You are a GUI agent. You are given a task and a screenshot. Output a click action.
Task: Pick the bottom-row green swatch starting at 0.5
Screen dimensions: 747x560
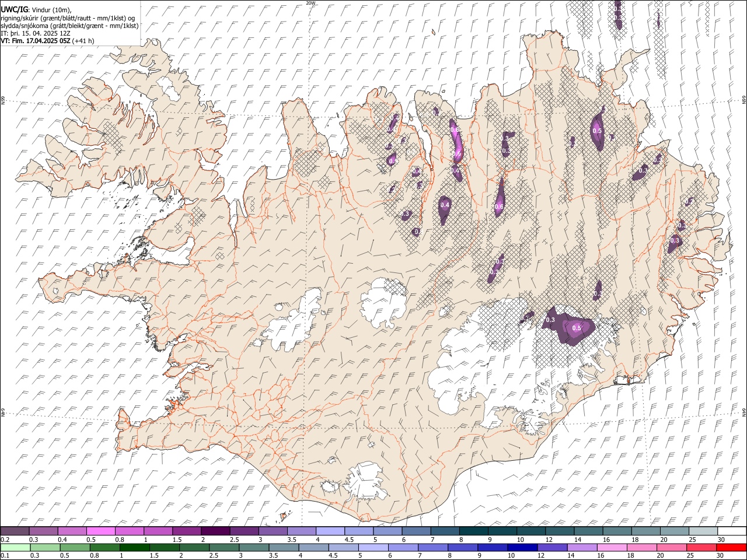coord(75,547)
